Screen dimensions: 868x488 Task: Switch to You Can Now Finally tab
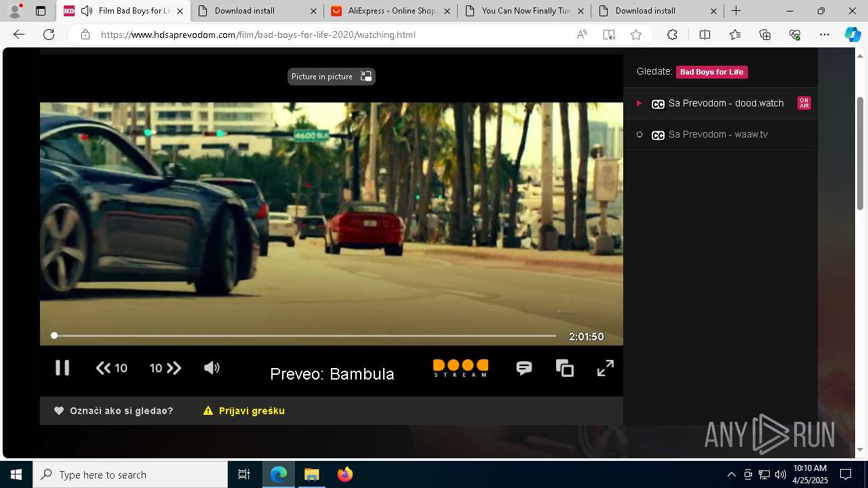click(x=525, y=11)
